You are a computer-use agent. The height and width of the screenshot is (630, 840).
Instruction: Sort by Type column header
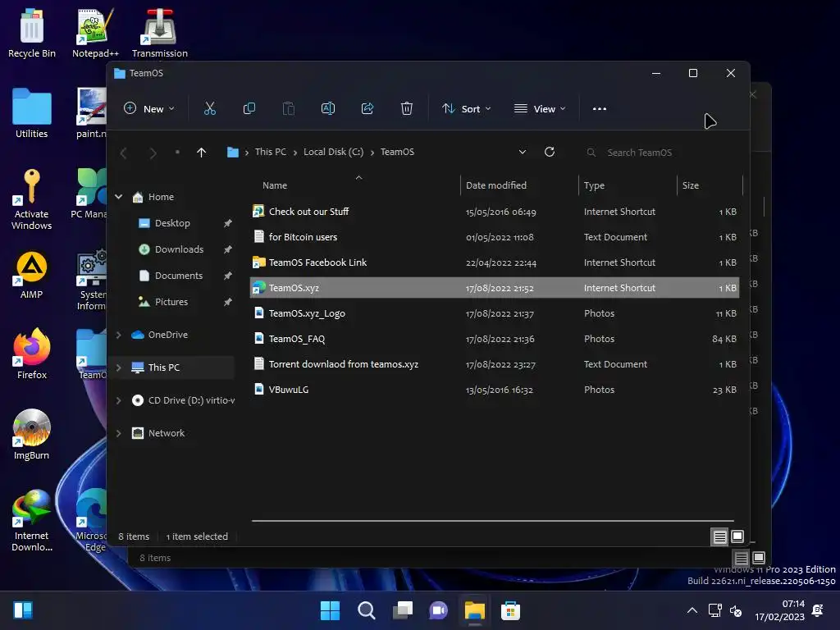[x=594, y=185]
